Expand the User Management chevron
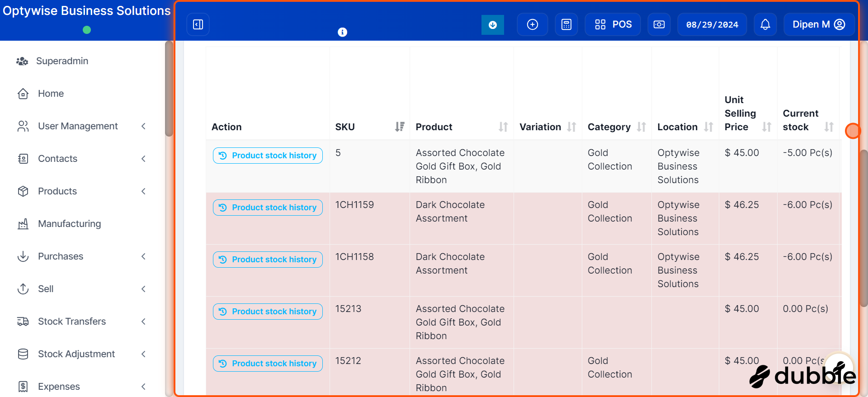The height and width of the screenshot is (397, 868). (x=143, y=126)
